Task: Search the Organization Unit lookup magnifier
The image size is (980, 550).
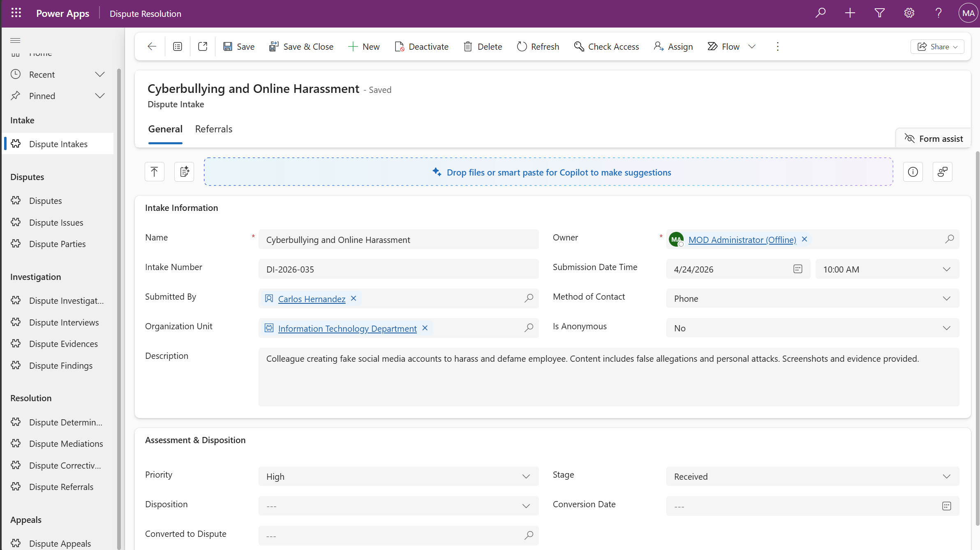Action: coord(529,328)
